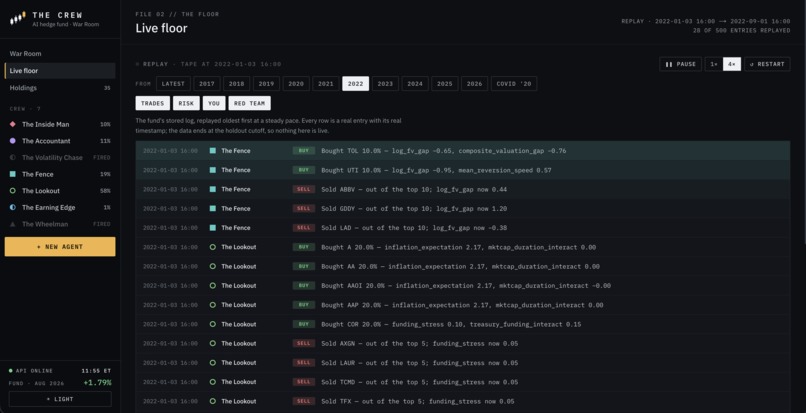This screenshot has height=413, width=806.
Task: Pause the replay
Action: point(680,64)
